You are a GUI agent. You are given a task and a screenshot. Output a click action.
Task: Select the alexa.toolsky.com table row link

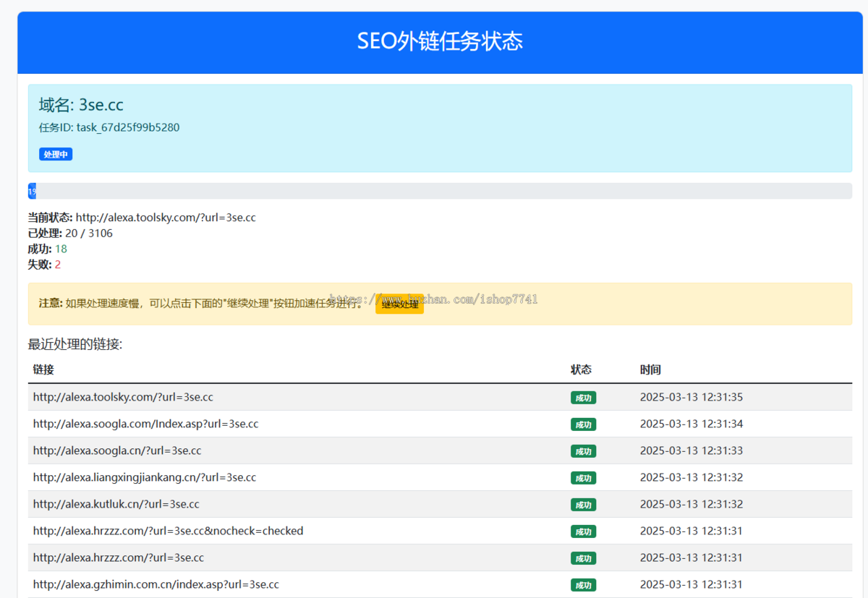tap(123, 397)
